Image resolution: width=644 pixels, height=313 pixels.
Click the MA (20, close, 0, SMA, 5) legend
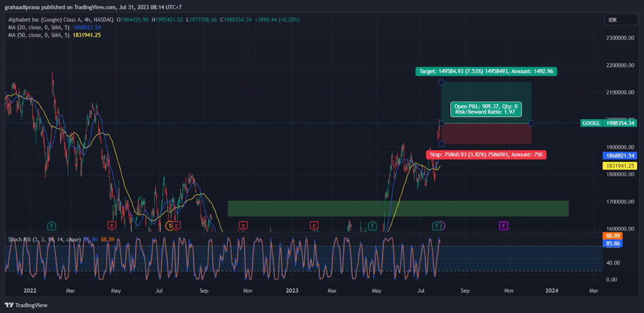(x=38, y=27)
